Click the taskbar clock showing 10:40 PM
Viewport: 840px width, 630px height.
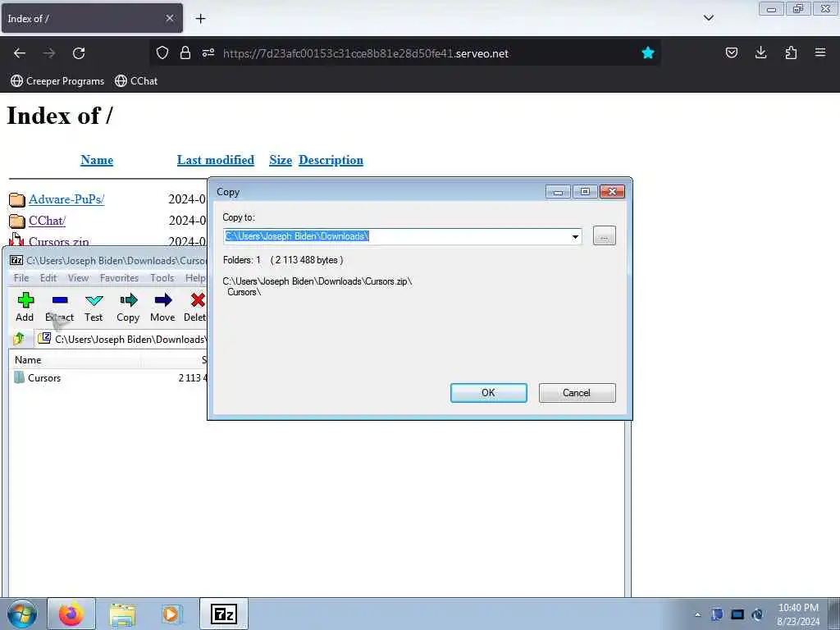tap(797, 614)
